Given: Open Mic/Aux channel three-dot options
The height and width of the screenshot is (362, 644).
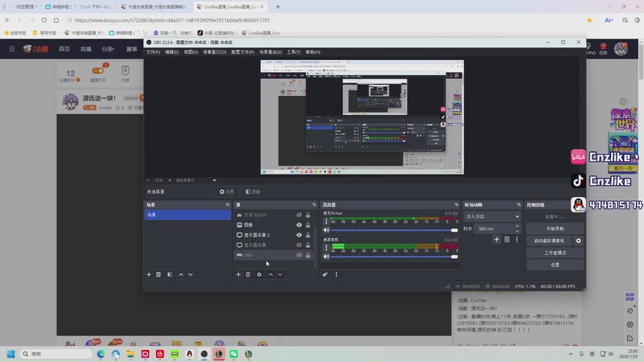Looking at the screenshot, I should point(327,221).
